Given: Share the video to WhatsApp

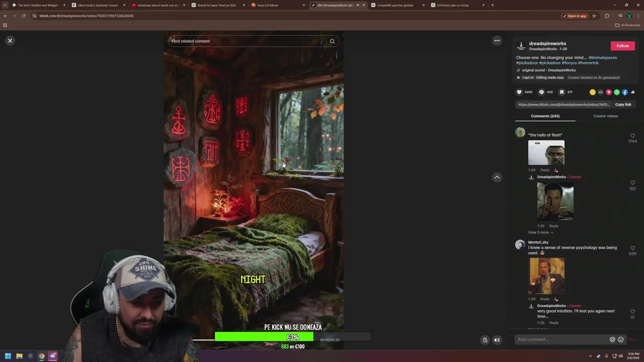Looking at the screenshot, I should [617, 92].
